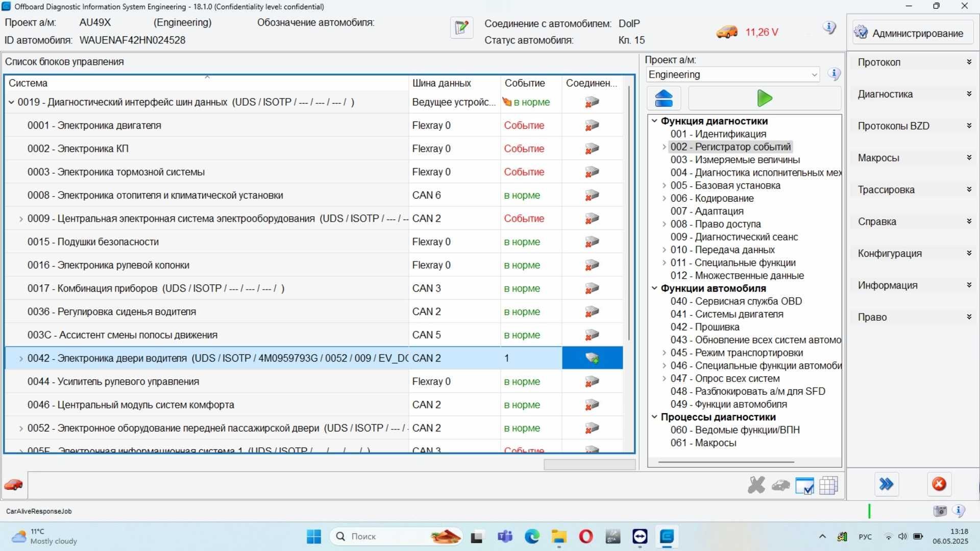The image size is (980, 551).
Task: Click connection icon in row 0015 Подушки безопасности
Action: click(592, 242)
